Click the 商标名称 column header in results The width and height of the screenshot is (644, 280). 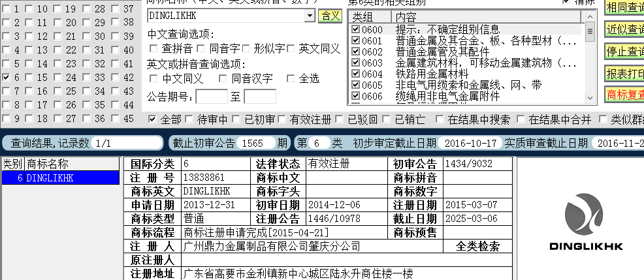(72, 164)
